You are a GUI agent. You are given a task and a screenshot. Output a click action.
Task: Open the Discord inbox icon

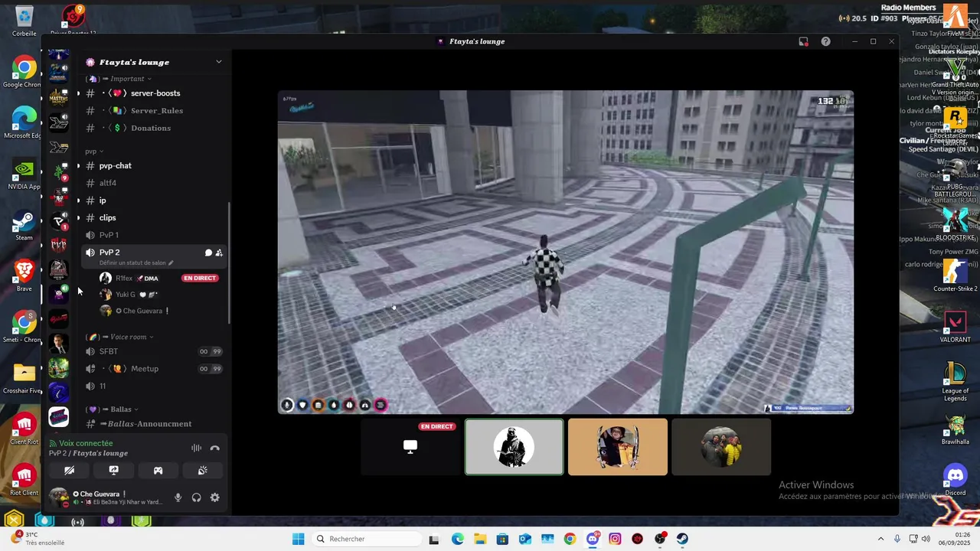[x=803, y=41]
